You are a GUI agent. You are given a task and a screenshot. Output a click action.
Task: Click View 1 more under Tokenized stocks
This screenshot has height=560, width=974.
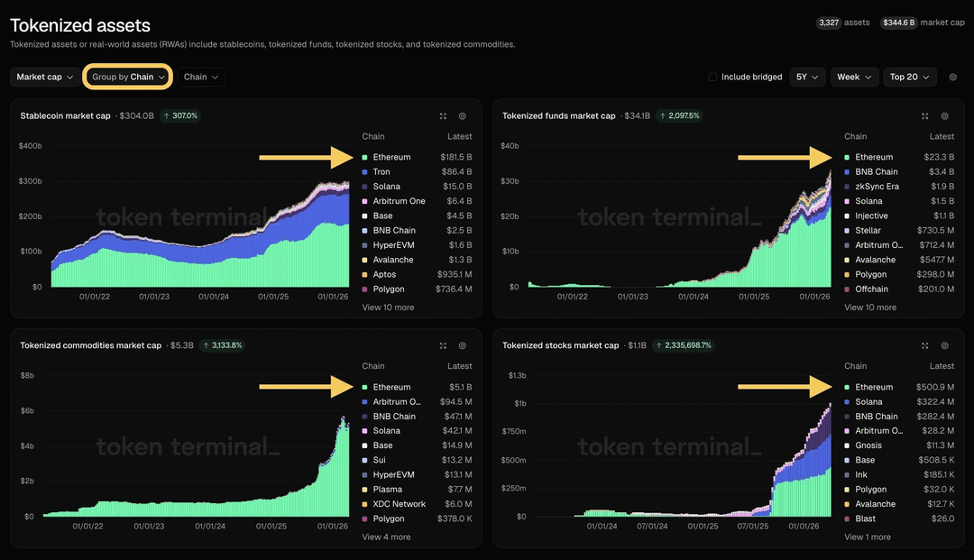pos(868,537)
